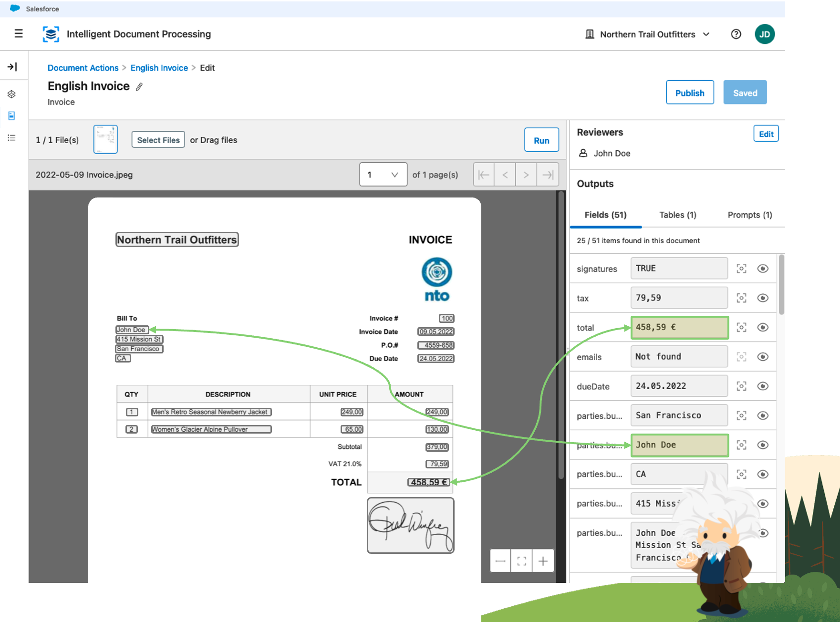840x622 pixels.
Task: Go to previous document page
Action: point(505,175)
